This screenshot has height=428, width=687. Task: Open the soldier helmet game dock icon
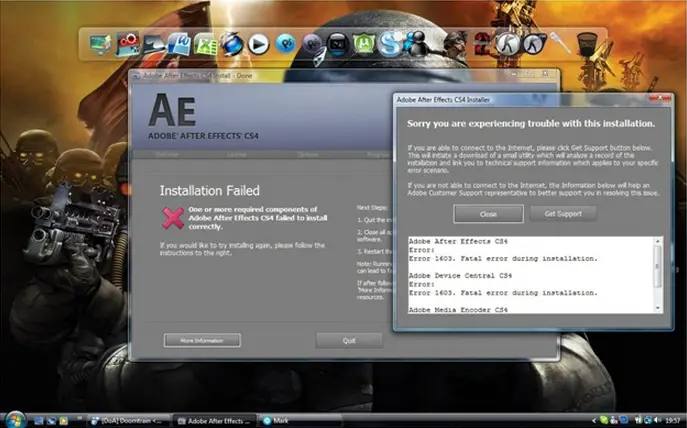click(456, 44)
